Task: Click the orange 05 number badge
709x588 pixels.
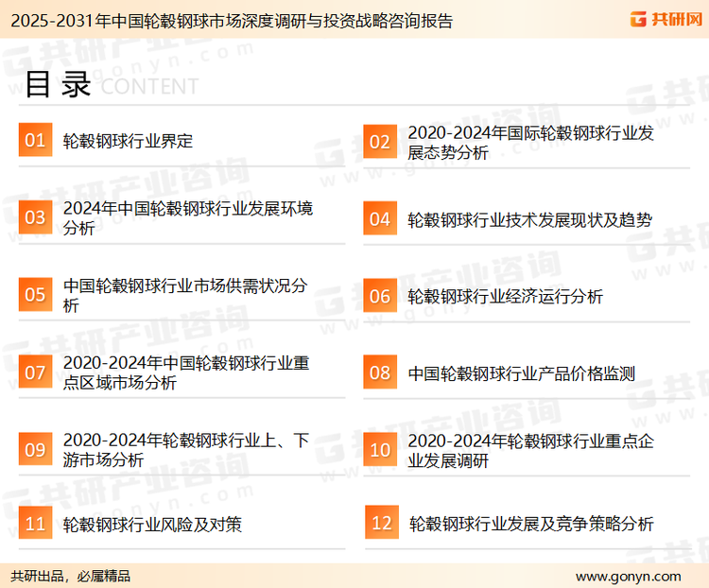Action: tap(35, 295)
